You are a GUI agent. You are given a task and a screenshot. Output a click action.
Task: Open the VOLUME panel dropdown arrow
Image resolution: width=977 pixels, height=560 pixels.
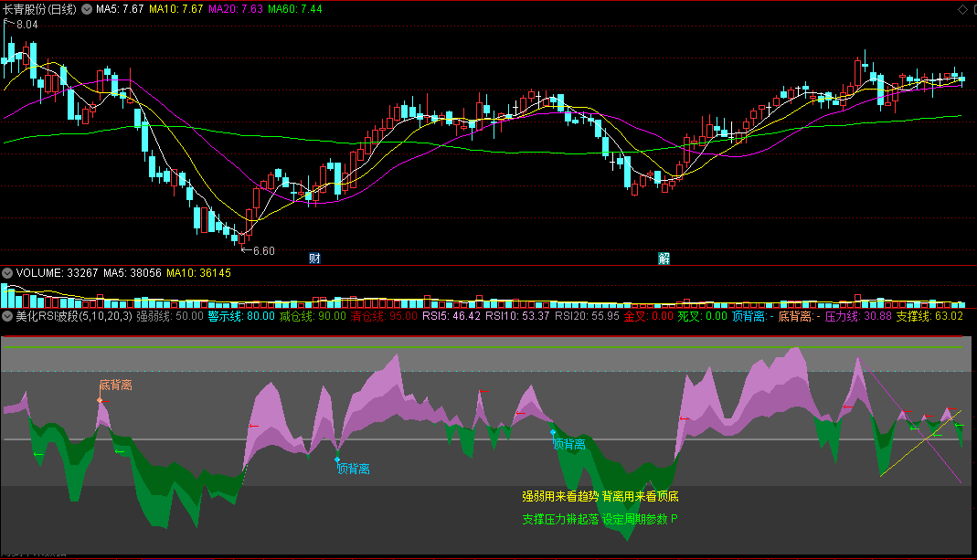pos(7,273)
